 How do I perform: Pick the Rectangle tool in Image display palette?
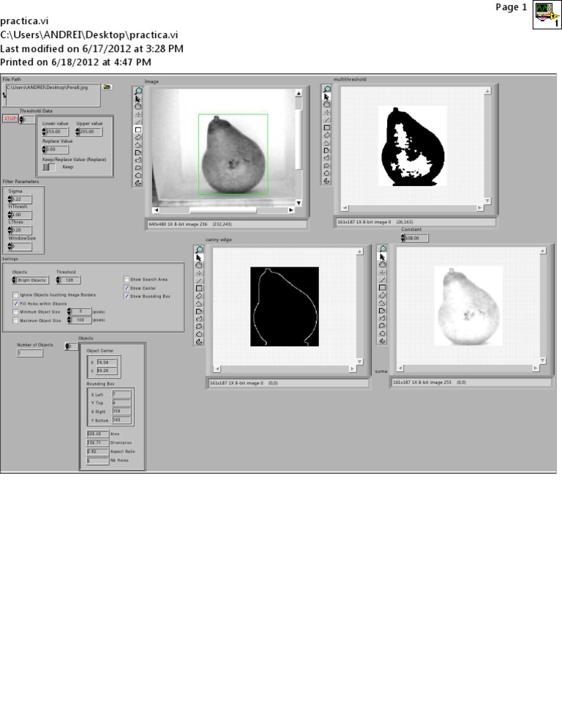point(138,130)
